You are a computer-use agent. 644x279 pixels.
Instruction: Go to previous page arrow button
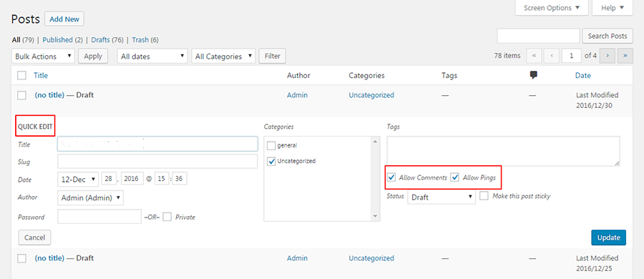point(552,56)
